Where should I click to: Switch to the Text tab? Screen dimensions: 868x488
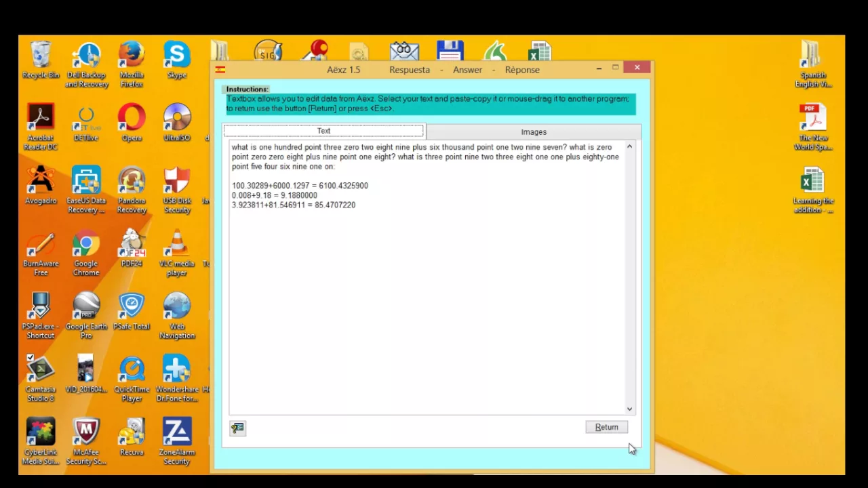[323, 131]
